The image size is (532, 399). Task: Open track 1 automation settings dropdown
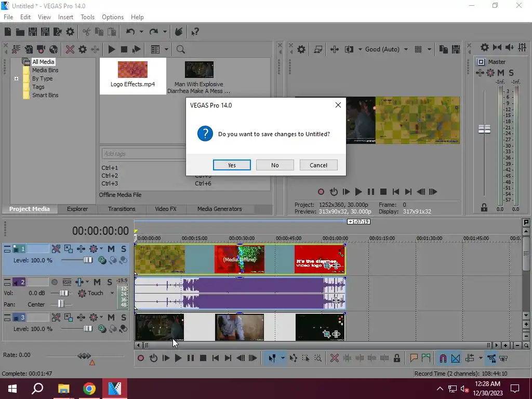click(101, 249)
